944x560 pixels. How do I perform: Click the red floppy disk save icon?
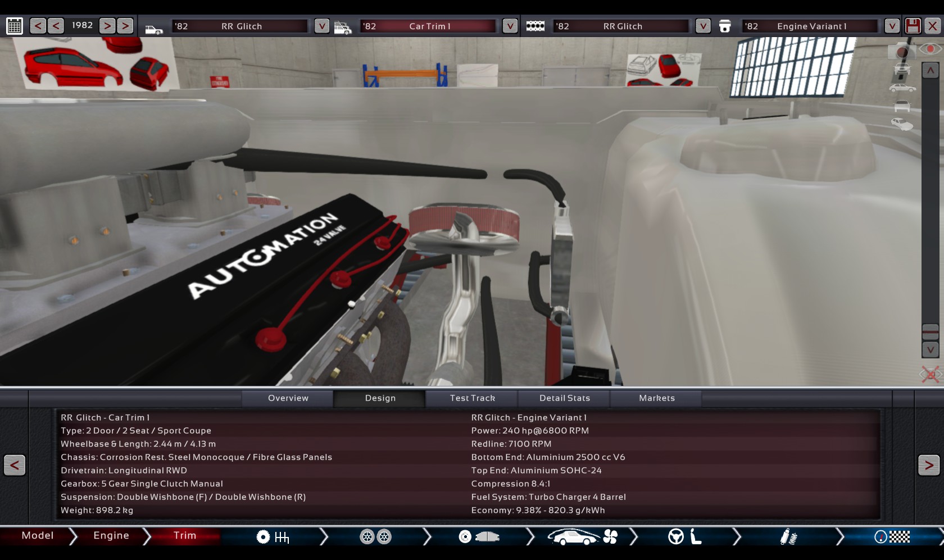913,26
